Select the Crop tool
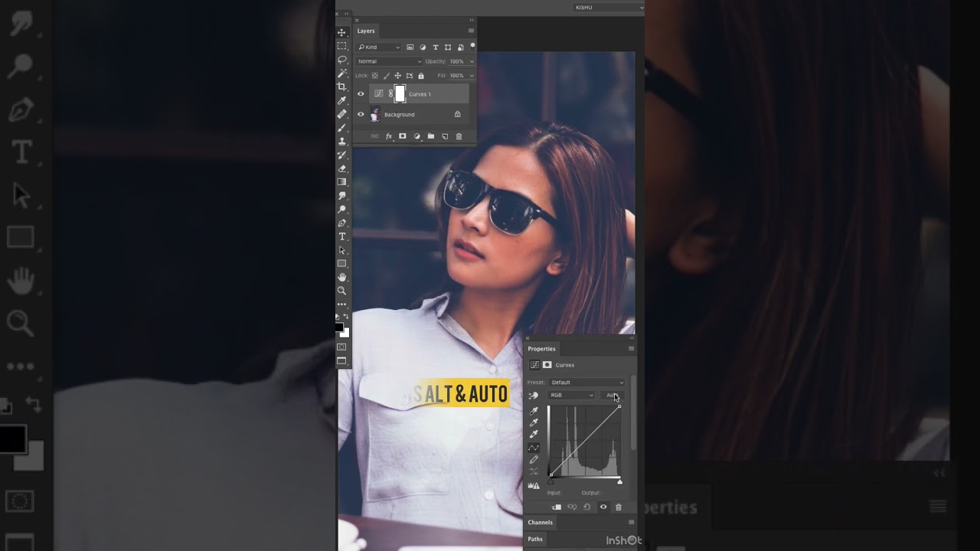Screen dimensions: 980x551 (342, 86)
